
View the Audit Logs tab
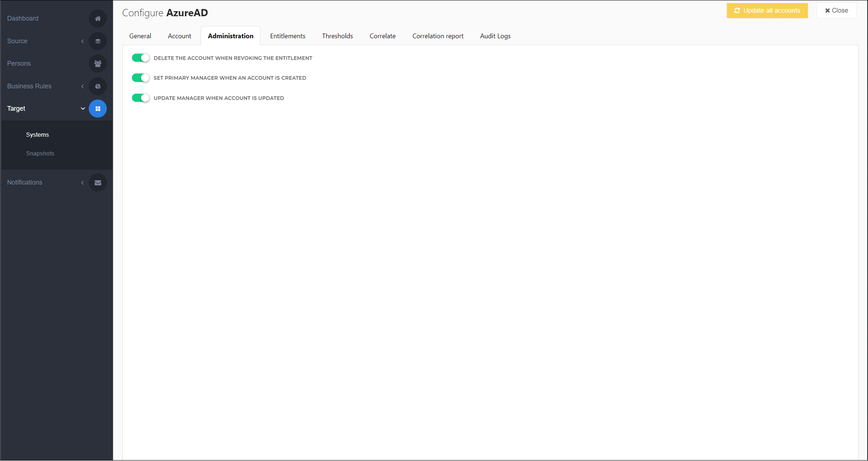pos(495,36)
